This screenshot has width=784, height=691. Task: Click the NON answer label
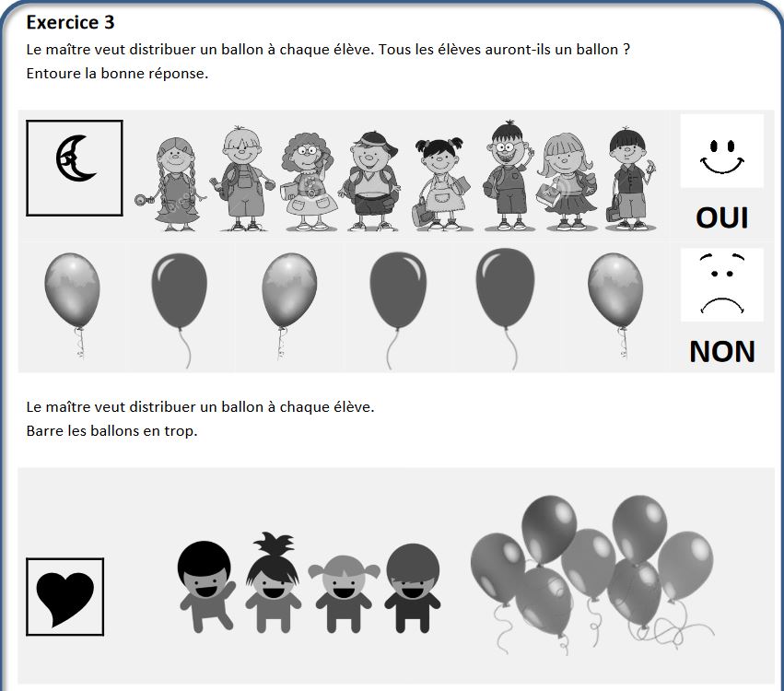722,352
